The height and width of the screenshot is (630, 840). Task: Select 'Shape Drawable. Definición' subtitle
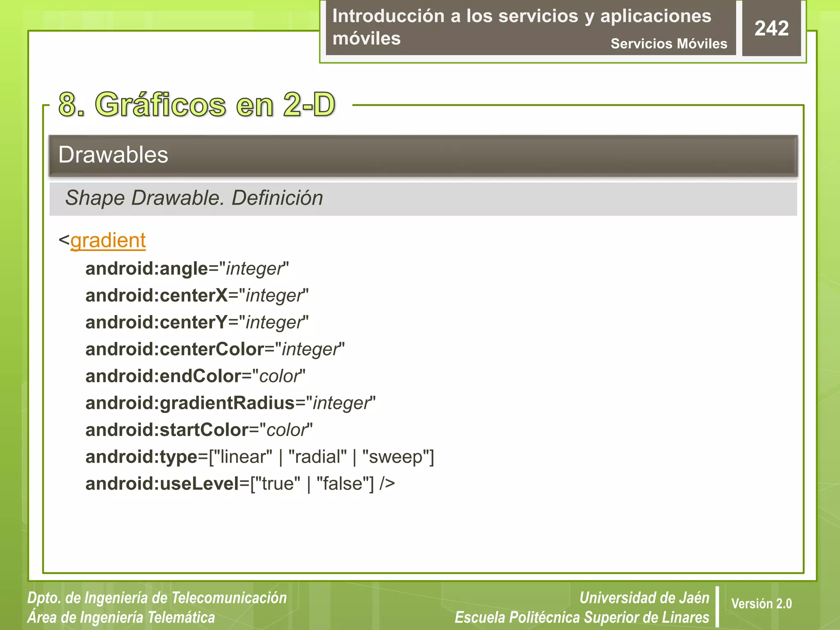tap(194, 198)
